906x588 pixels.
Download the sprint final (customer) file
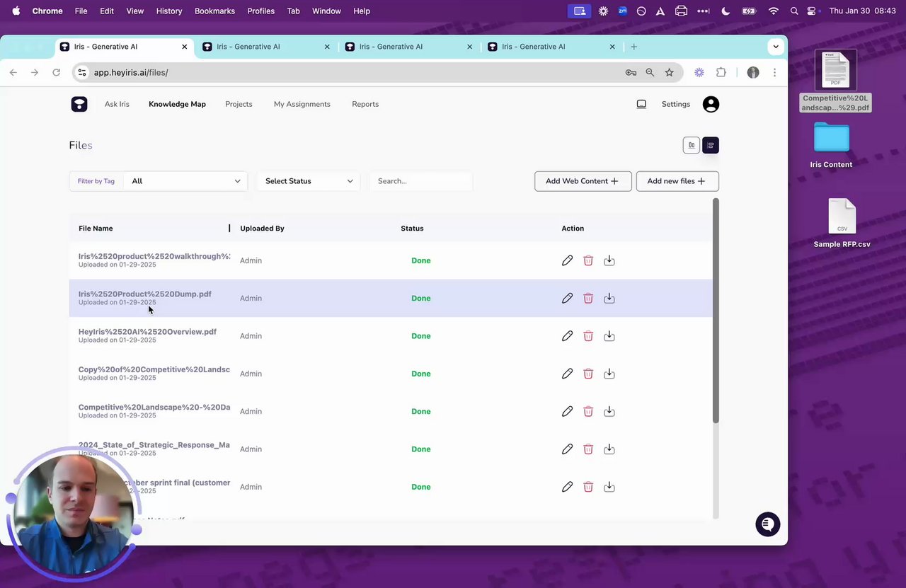(609, 487)
